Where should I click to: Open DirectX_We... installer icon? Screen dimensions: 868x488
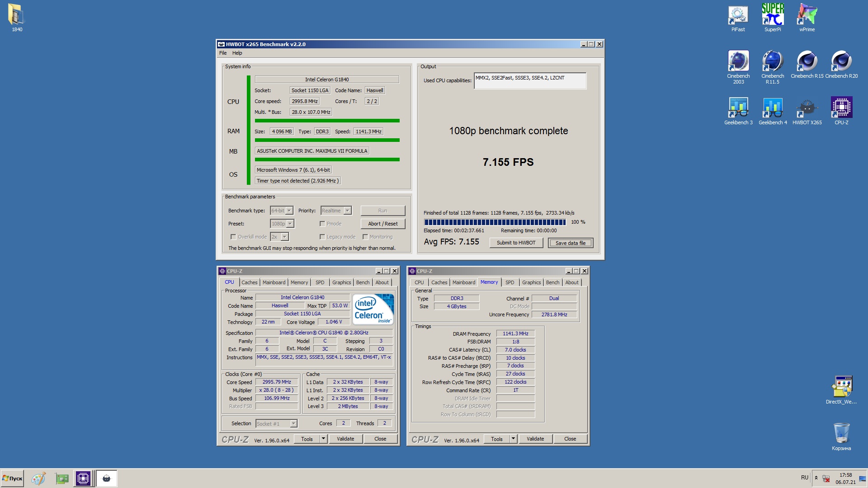841,390
